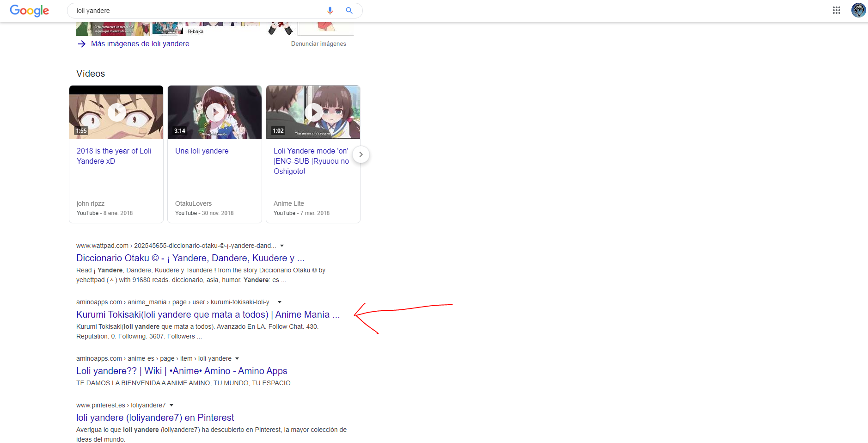Open the 'Diccionario Otaku' Wattpad result
This screenshot has height=443, width=868.
pyautogui.click(x=190, y=258)
